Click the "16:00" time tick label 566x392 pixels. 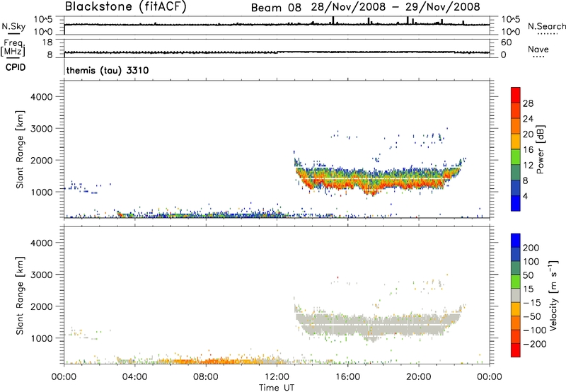[x=347, y=377]
